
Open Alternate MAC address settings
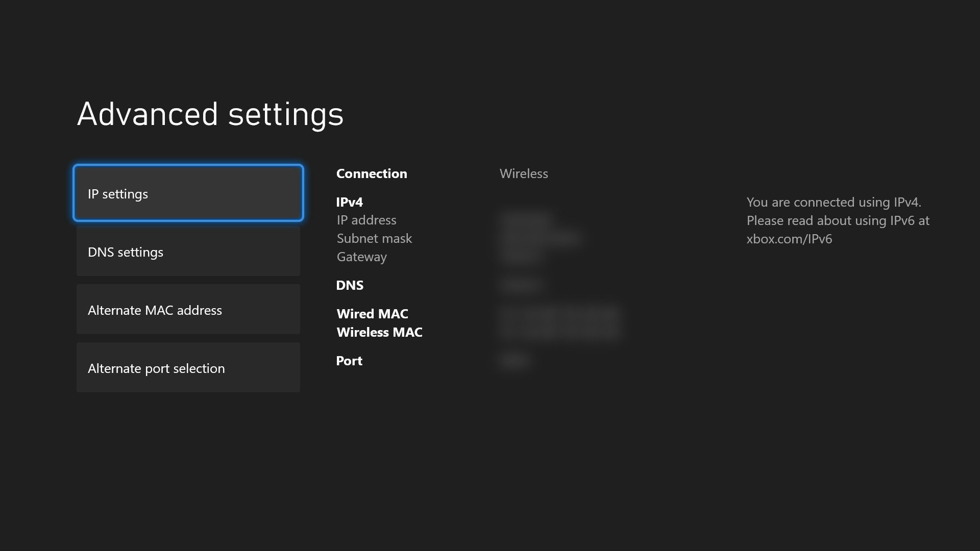188,310
